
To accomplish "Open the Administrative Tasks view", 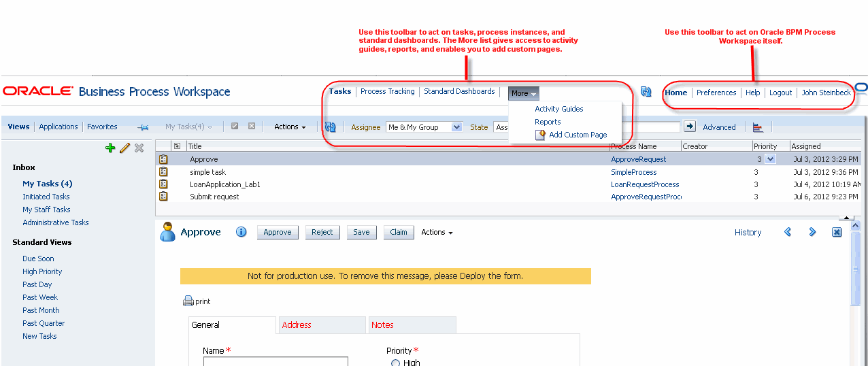I will pyautogui.click(x=56, y=222).
